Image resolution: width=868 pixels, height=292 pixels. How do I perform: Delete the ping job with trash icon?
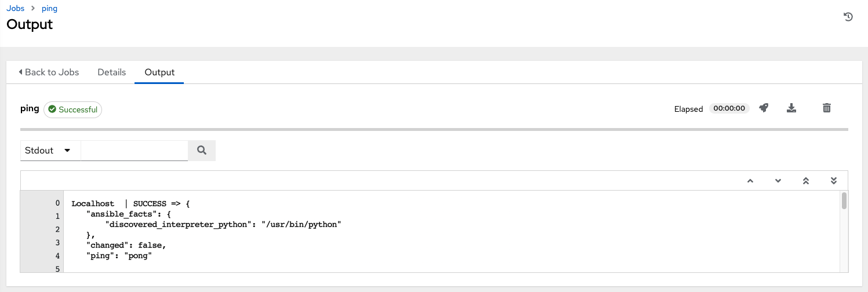pos(827,108)
